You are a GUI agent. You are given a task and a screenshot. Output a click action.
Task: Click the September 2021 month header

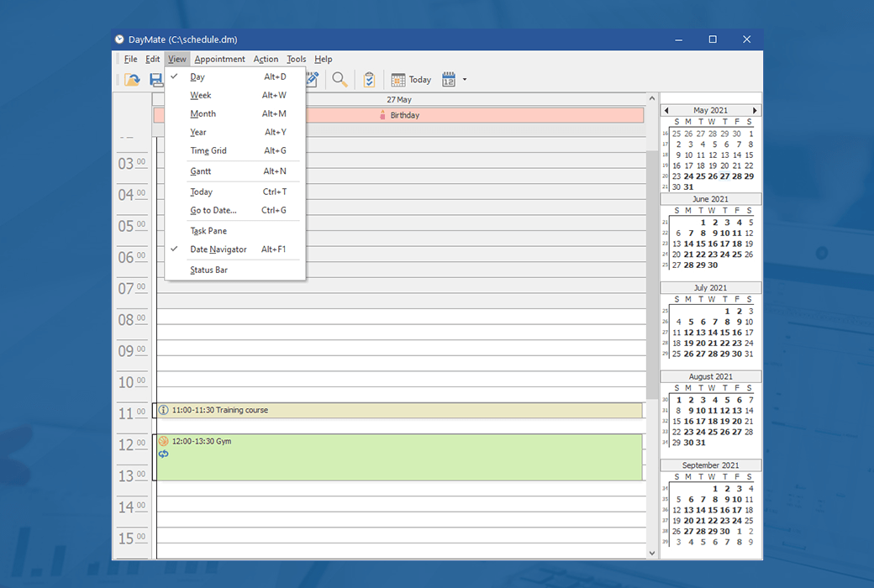coord(710,465)
